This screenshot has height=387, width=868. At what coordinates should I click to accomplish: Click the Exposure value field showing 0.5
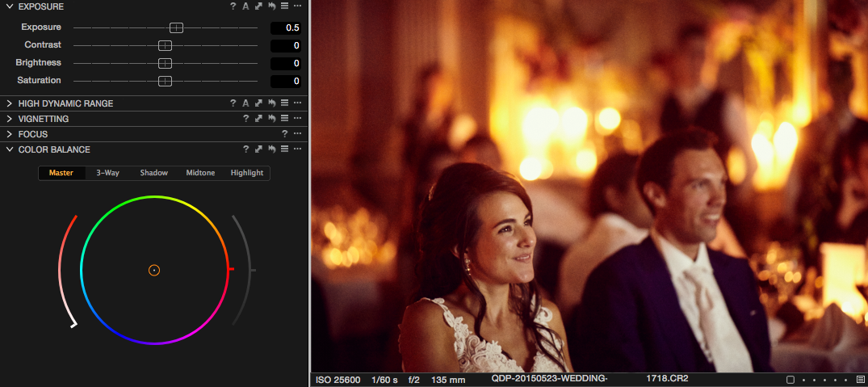[x=286, y=27]
